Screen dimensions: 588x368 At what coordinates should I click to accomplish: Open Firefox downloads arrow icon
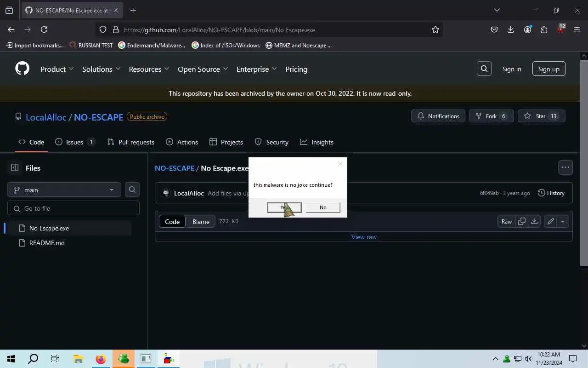click(511, 29)
